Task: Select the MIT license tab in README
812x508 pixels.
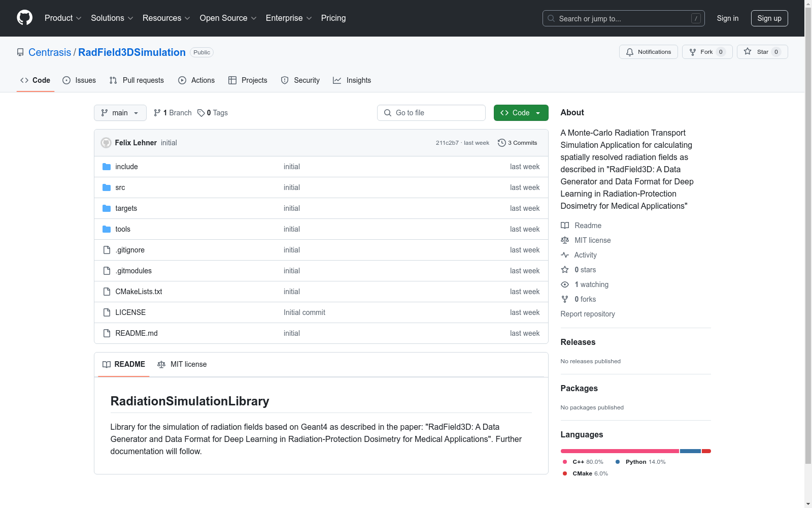Action: click(x=182, y=364)
